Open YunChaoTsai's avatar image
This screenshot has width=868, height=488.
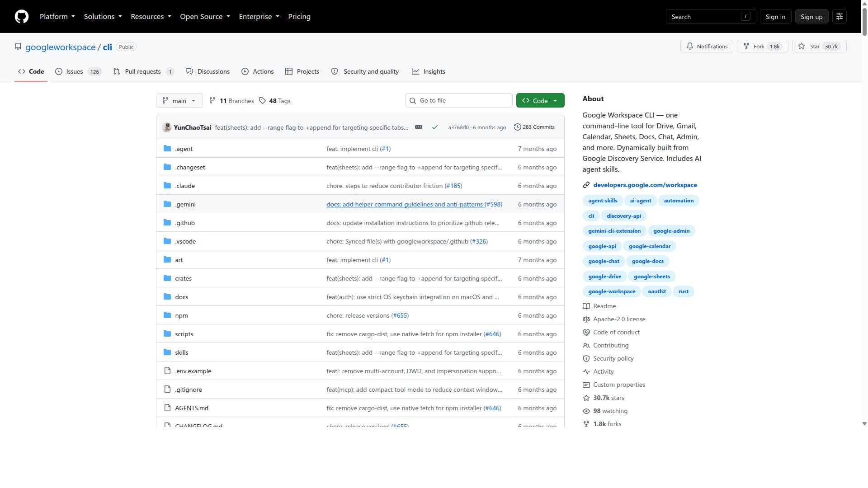point(167,127)
